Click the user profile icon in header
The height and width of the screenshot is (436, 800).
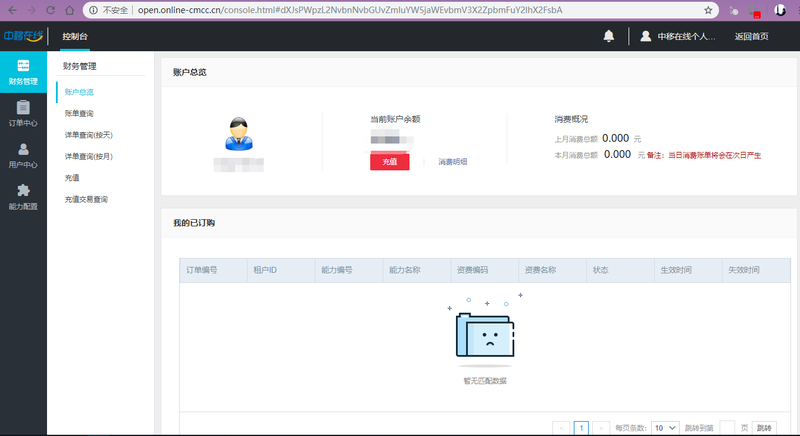pos(646,36)
